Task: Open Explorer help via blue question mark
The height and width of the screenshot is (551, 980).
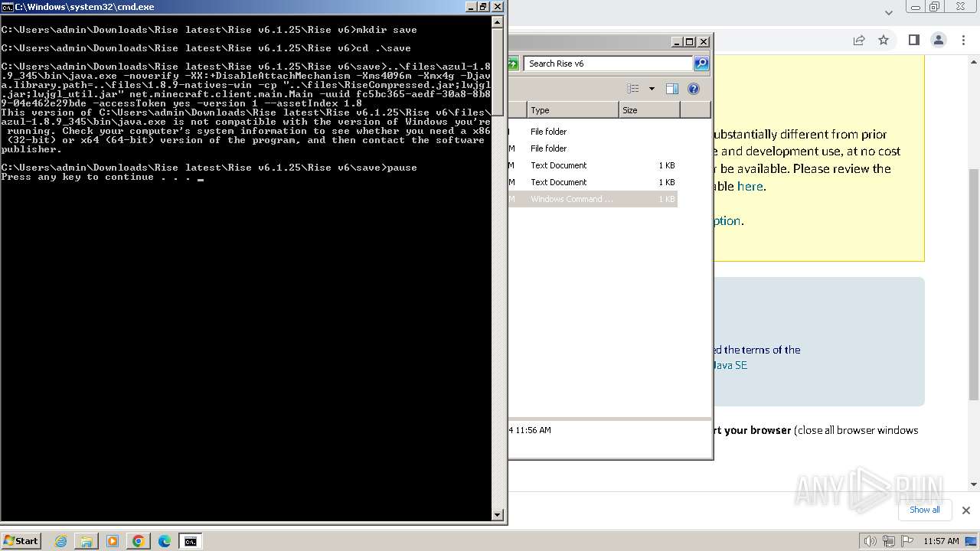Action: (x=694, y=89)
